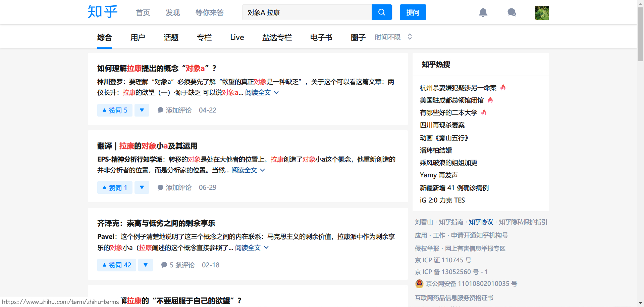Upvote the post with 赞同 42
This screenshot has height=307, width=644.
116,265
